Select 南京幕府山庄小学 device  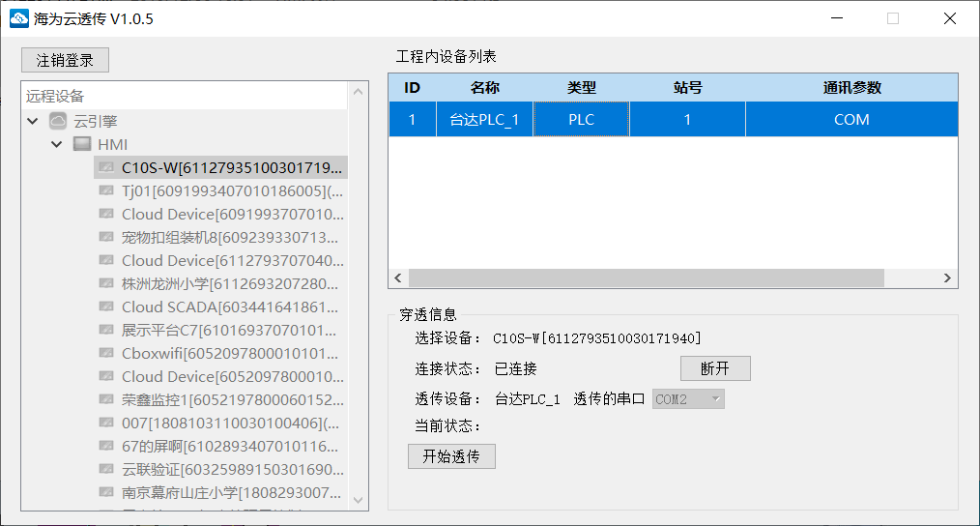pos(231,492)
